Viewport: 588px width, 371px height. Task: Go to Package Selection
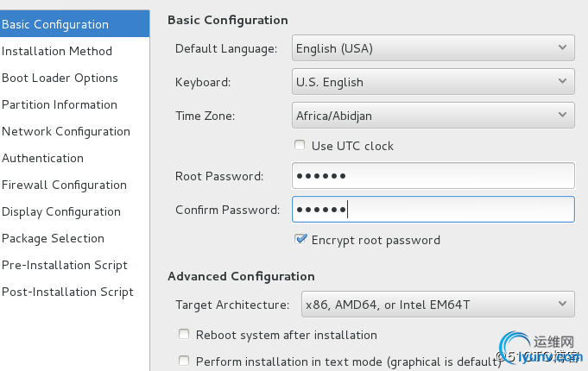[x=74, y=238]
